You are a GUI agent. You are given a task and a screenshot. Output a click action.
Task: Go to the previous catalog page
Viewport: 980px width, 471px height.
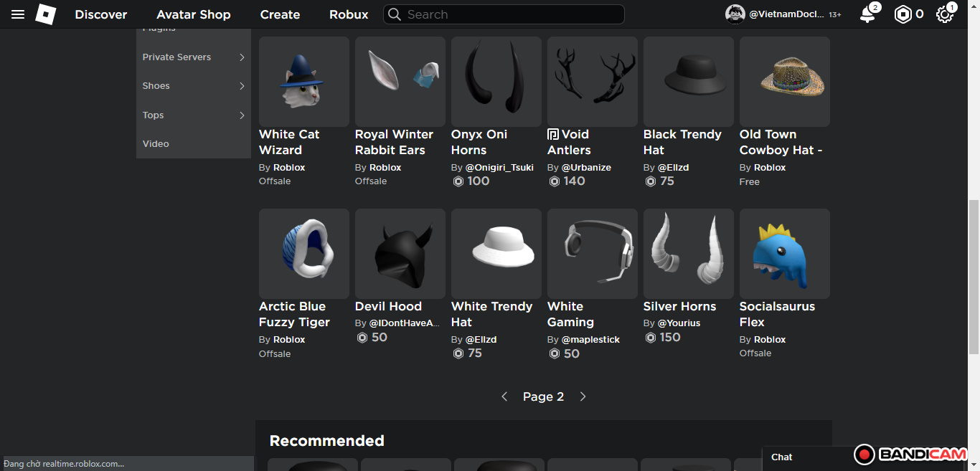point(504,396)
